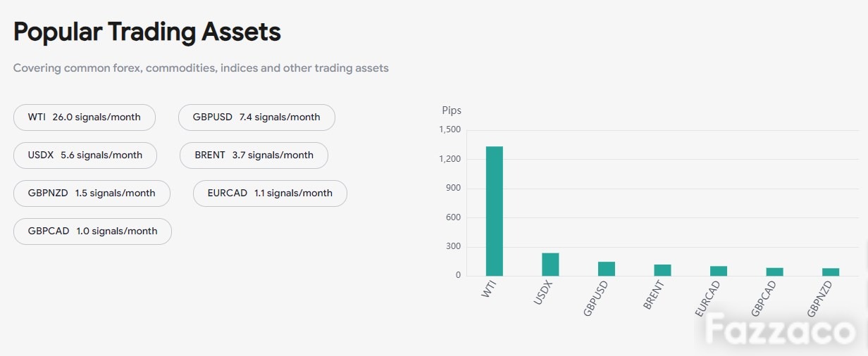Viewport: 868px width, 356px height.
Task: Click the USDX axis label under chart
Action: [542, 293]
